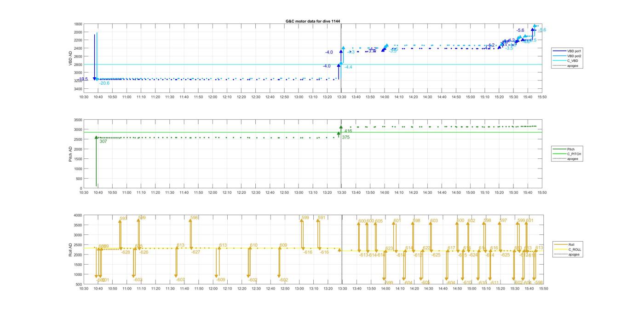Click the 4000 tick on Roll axis
This screenshot has width=644, height=319.
pos(78,215)
